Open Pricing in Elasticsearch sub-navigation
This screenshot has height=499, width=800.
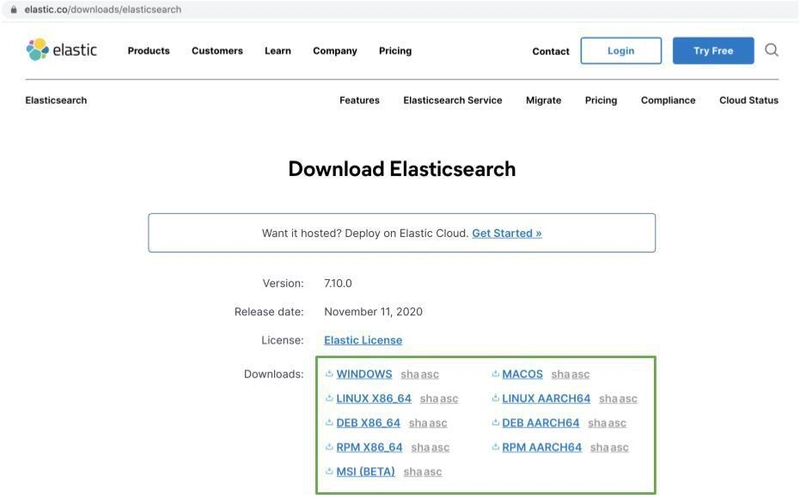pos(601,101)
